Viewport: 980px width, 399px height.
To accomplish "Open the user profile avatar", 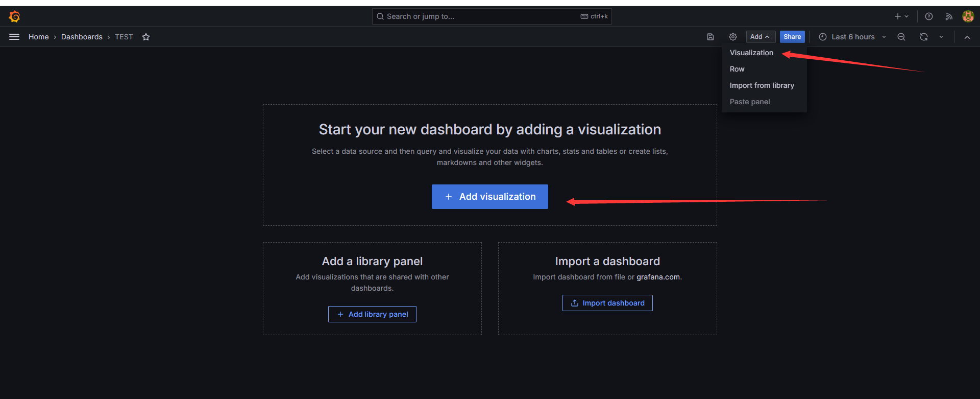I will click(968, 16).
